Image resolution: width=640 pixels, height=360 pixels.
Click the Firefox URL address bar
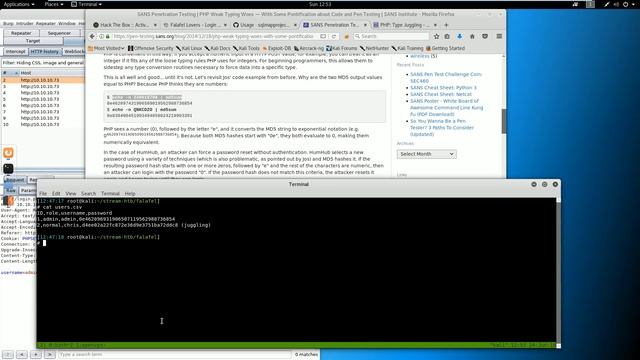click(x=214, y=36)
